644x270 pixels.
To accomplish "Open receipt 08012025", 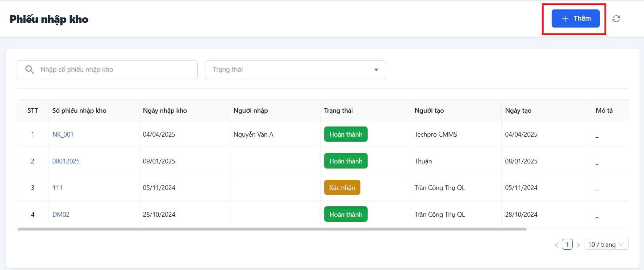I will pos(66,161).
